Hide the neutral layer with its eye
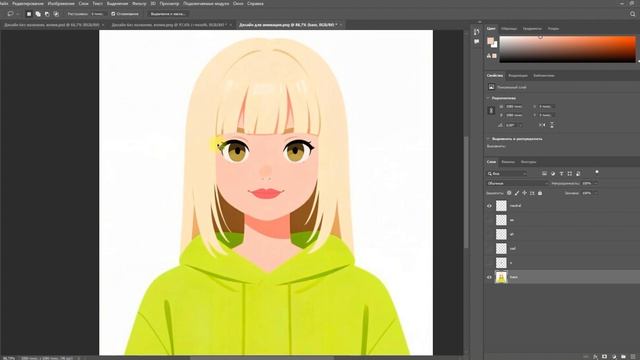The height and width of the screenshot is (360, 640). tap(489, 206)
